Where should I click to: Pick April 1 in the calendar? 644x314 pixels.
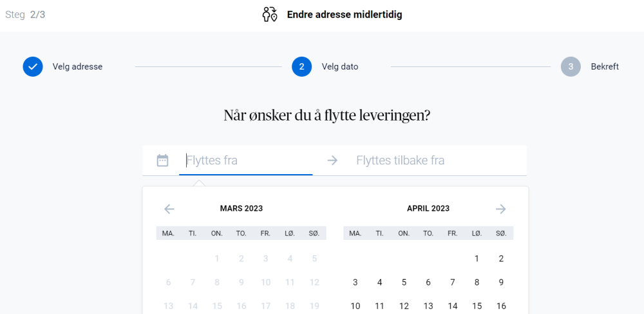click(x=477, y=259)
